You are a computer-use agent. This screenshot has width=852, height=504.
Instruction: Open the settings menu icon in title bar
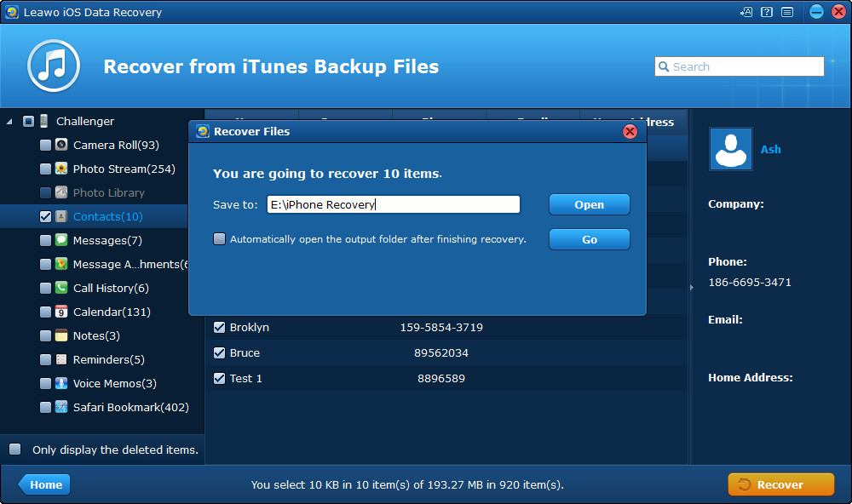pos(787,11)
